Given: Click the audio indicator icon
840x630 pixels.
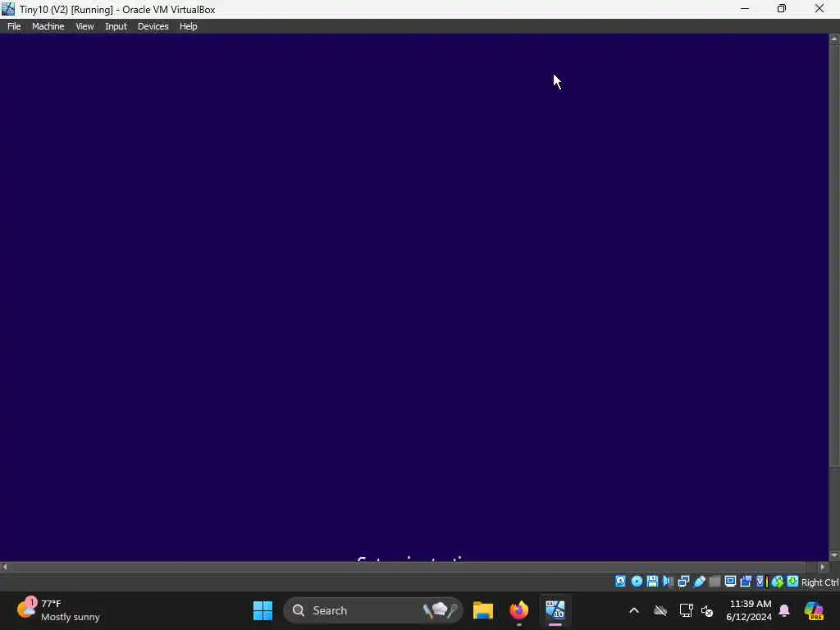Looking at the screenshot, I should (668, 582).
